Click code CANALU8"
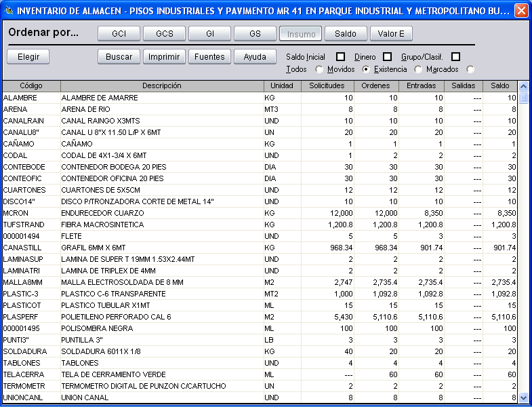The height and width of the screenshot is (407, 532). pos(21,132)
